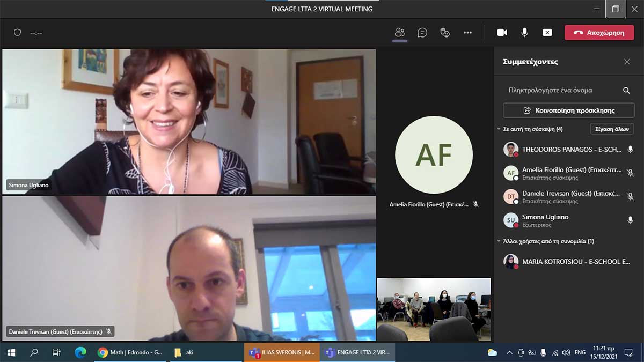
Task: Toggle the microphone icon next to Simona Ugliano
Action: pyautogui.click(x=630, y=220)
